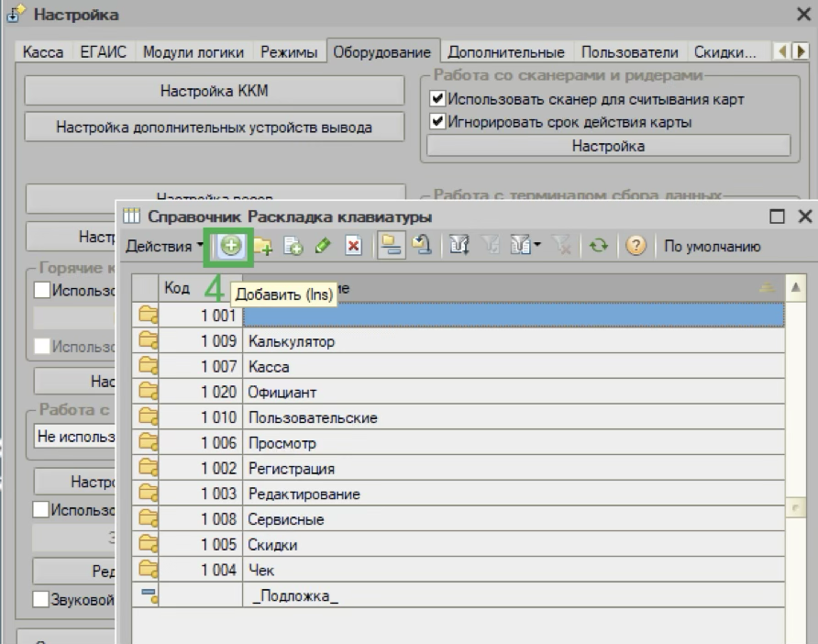
Task: Uncheck 'Использовать сканер для считывания карт'
Action: [x=437, y=99]
